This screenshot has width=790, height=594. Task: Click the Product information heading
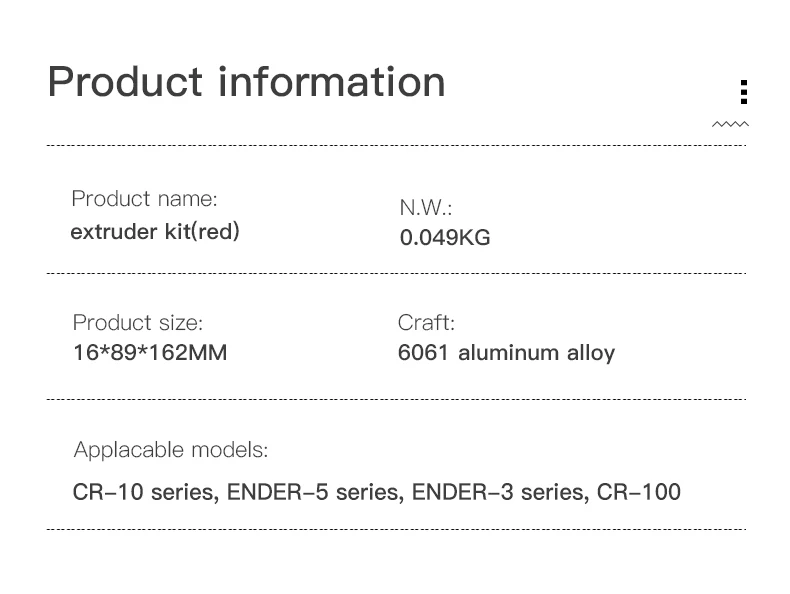246,82
